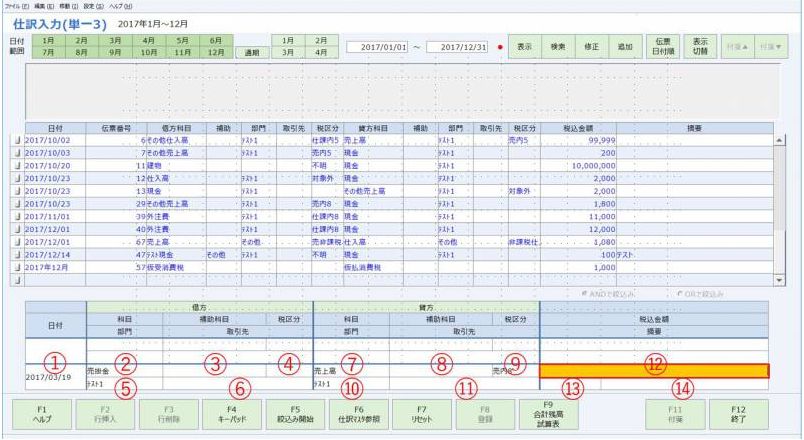Image resolution: width=804 pixels, height=440 pixels.
Task: Click the 修正 button
Action: (x=591, y=47)
